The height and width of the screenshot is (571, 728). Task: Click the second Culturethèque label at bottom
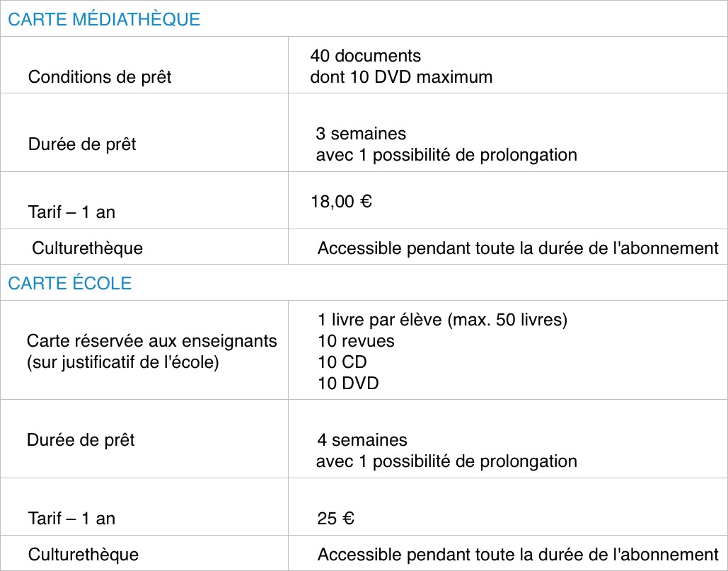pyautogui.click(x=83, y=555)
